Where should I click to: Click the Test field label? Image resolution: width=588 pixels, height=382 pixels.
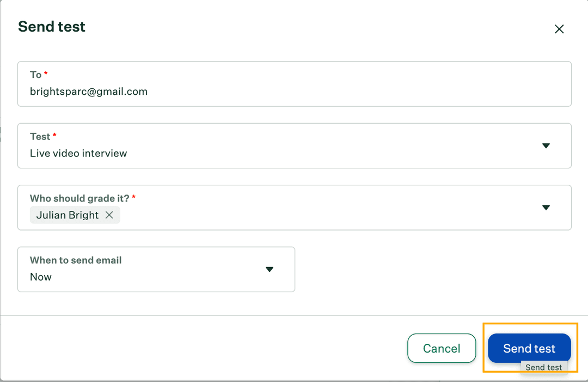40,136
